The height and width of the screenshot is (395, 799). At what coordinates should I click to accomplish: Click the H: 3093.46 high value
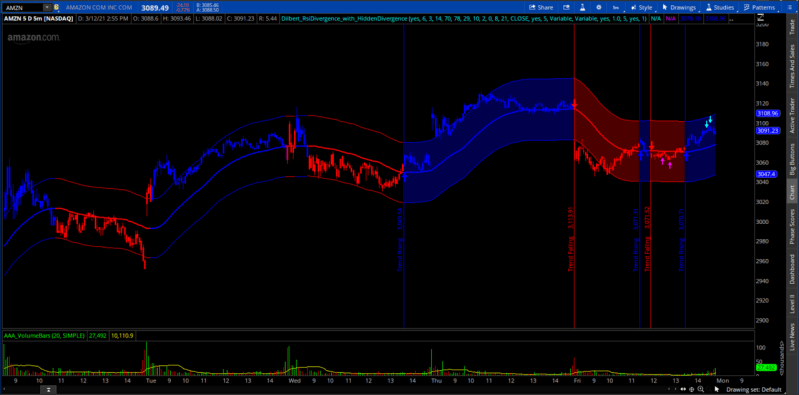(x=178, y=18)
